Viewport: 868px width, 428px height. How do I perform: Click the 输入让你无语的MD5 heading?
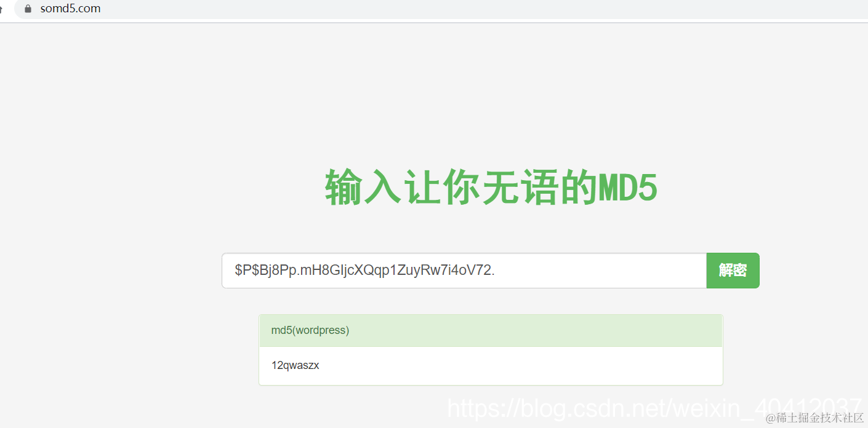(491, 187)
